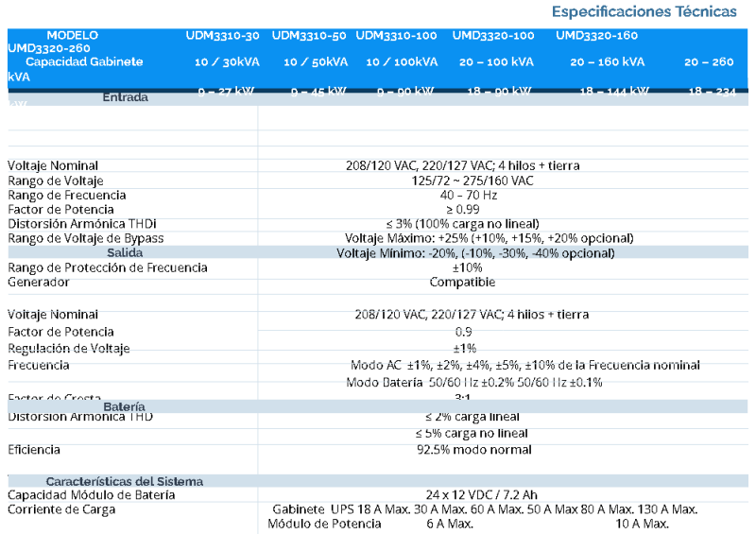Click capacity value '10 / 30kVA'
This screenshot has width=756, height=534.
point(227,62)
